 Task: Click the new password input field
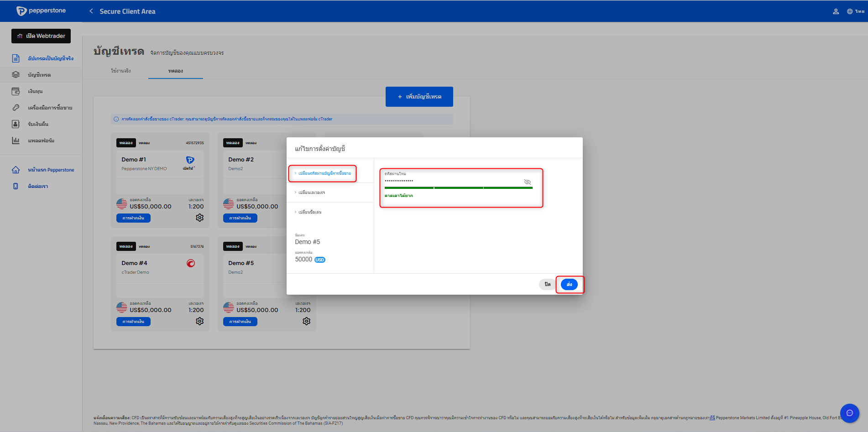[x=452, y=181]
